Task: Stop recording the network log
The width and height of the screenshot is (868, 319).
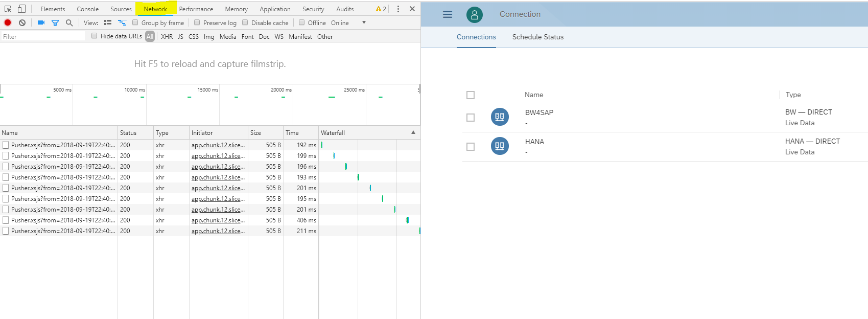Action: click(8, 22)
